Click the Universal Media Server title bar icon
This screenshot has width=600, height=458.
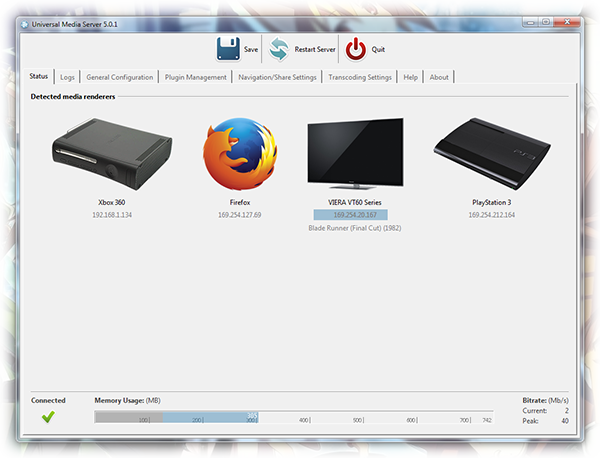point(25,24)
